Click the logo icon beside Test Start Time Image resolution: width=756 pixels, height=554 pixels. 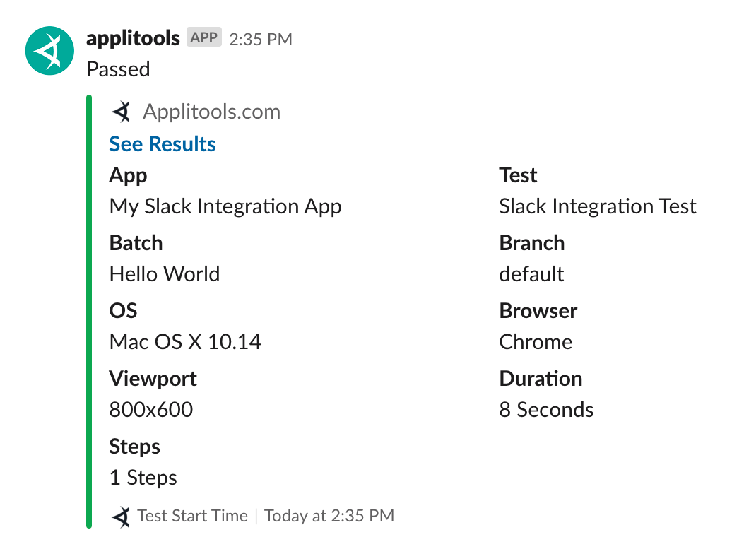121,517
